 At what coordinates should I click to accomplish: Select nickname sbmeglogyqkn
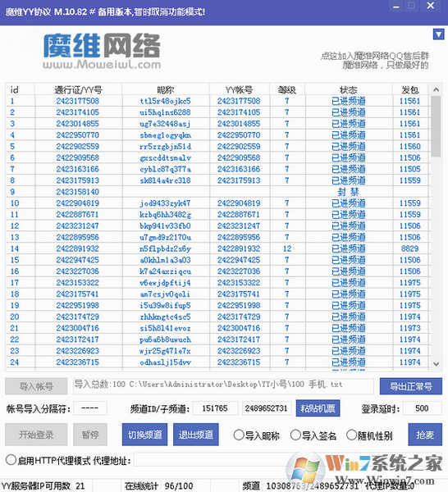tap(166, 135)
